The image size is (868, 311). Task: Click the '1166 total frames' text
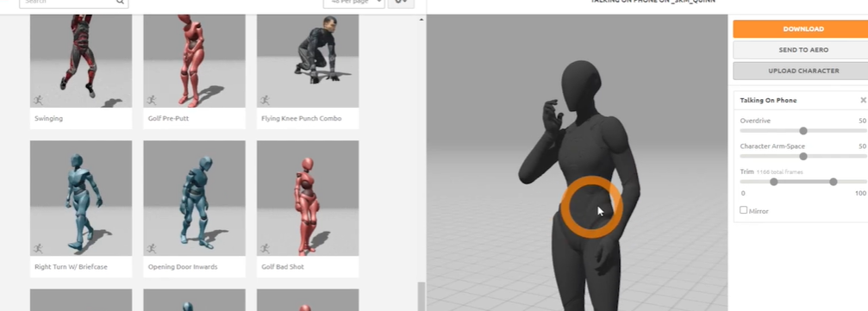pyautogui.click(x=779, y=172)
